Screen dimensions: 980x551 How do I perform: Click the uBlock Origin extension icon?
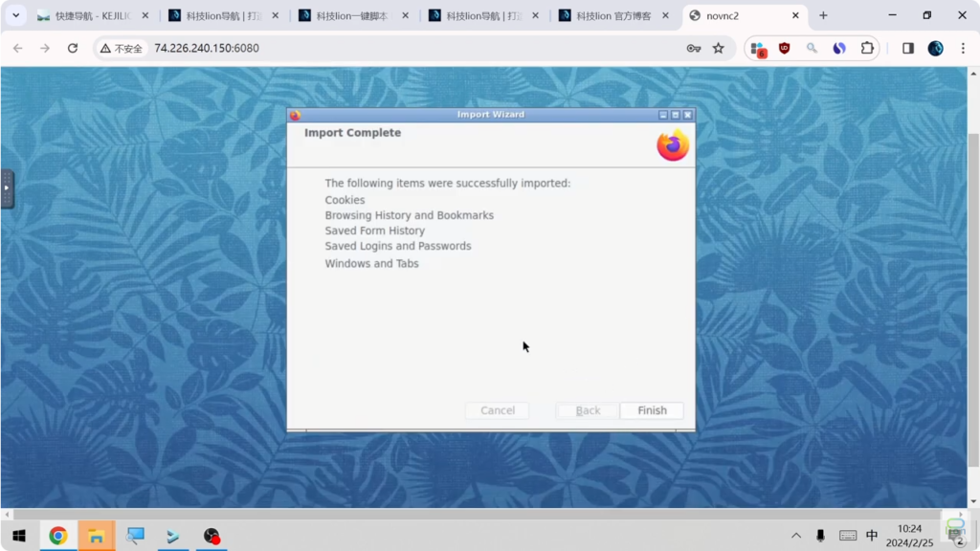coord(785,48)
